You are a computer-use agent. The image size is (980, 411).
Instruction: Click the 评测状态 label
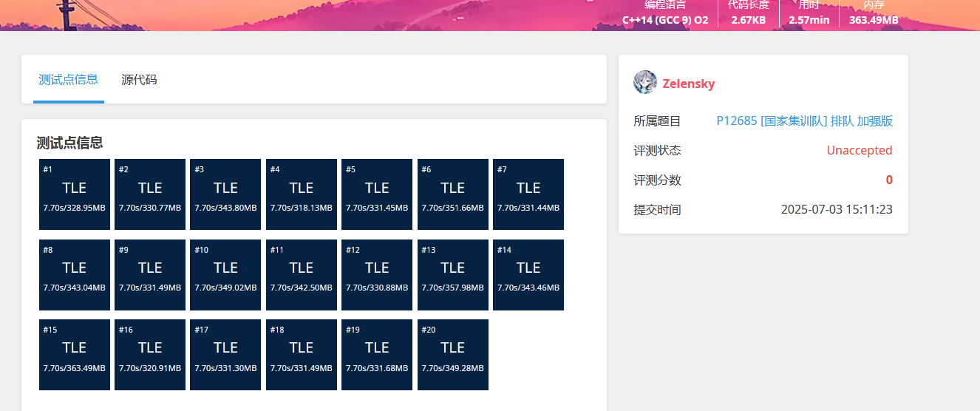click(657, 150)
